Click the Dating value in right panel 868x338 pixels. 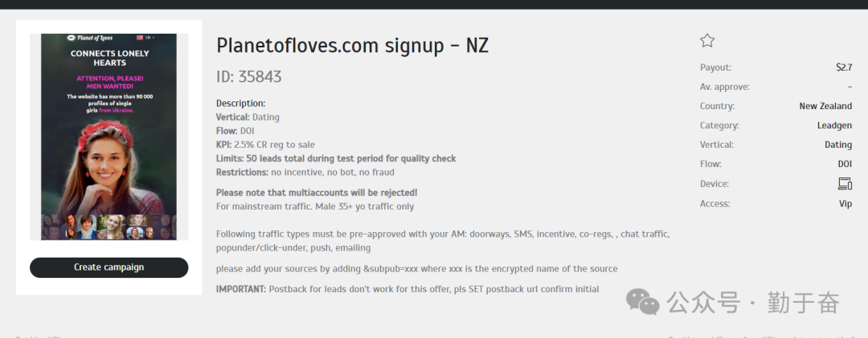tap(837, 145)
